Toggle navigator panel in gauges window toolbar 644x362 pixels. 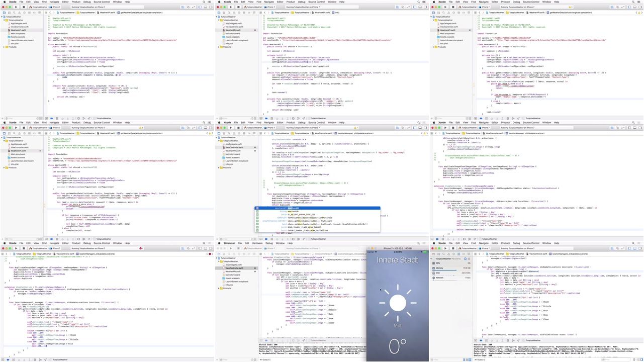pos(629,248)
